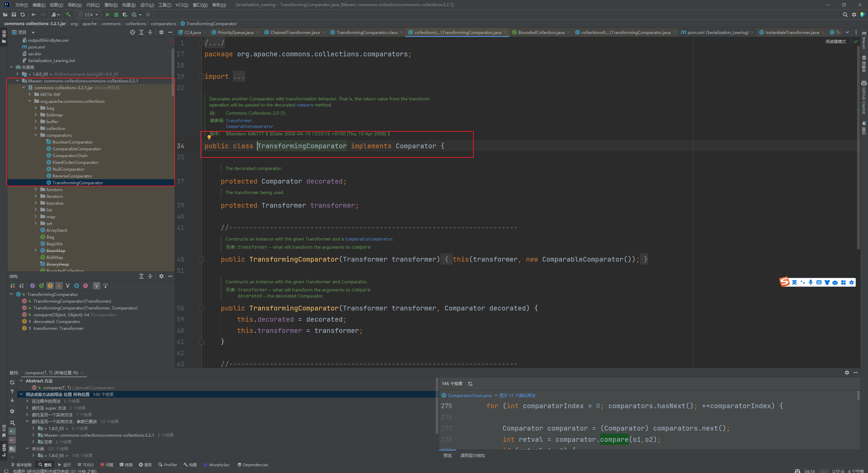Toggle showing fields with the orange f icon
The image size is (868, 473).
(50, 286)
